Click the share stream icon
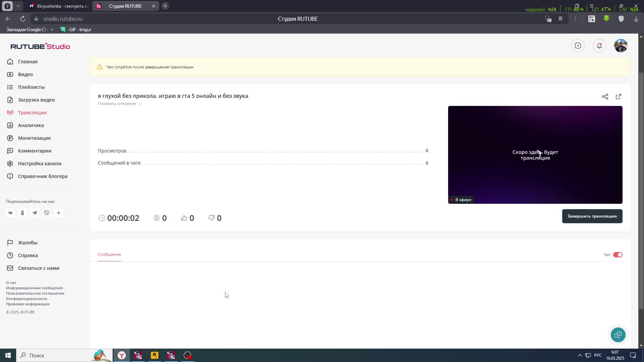 click(x=605, y=97)
